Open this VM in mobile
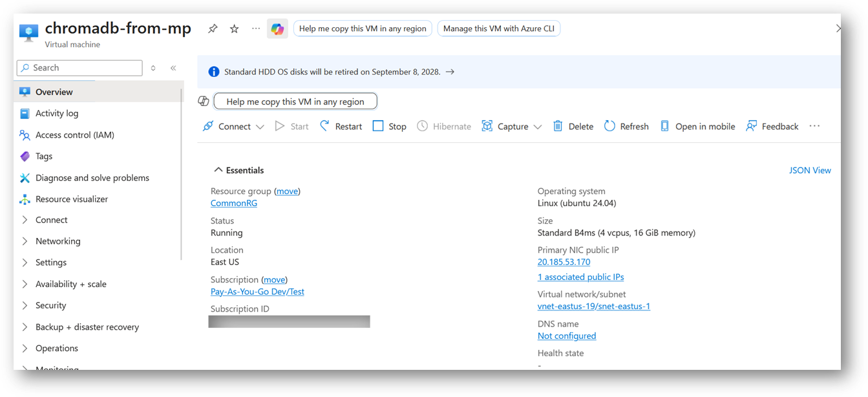 (x=697, y=126)
